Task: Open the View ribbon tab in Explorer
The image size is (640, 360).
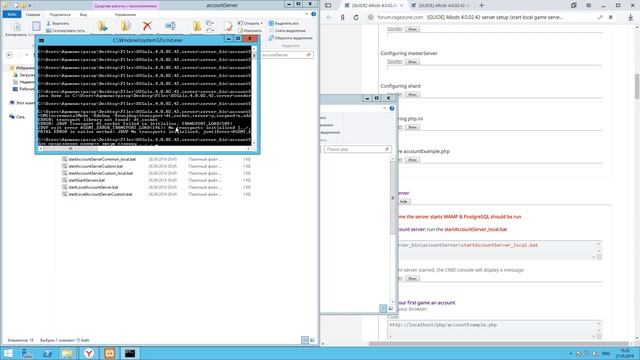Action: click(83, 14)
